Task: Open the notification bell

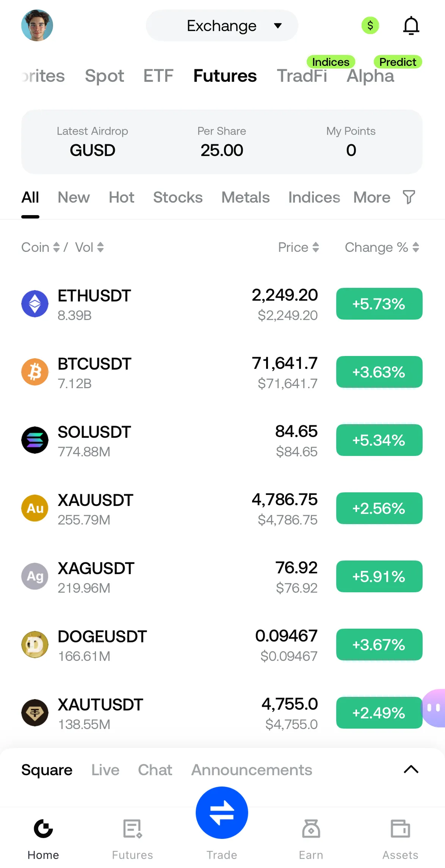Action: (x=411, y=26)
